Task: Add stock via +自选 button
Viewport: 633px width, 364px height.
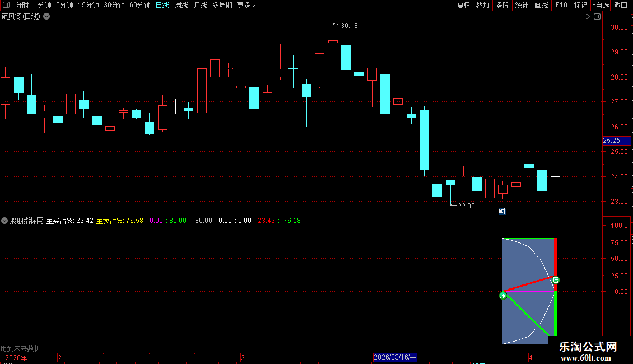Action: tap(601, 5)
